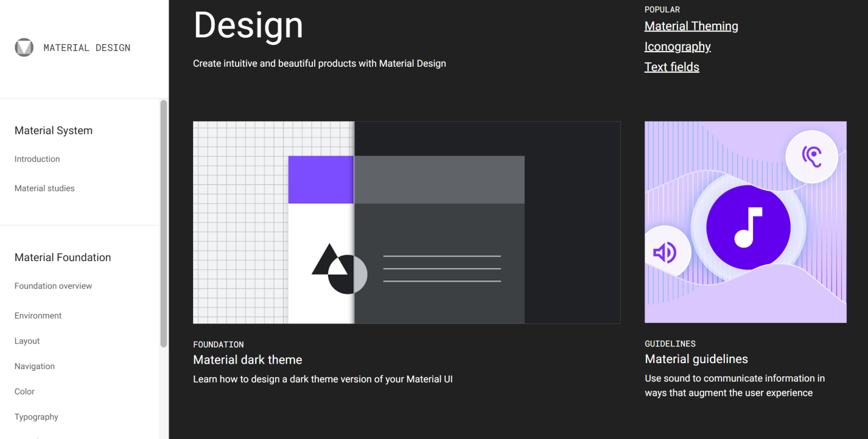Open the Material dark theme illustration
This screenshot has height=439, width=868.
(x=407, y=222)
